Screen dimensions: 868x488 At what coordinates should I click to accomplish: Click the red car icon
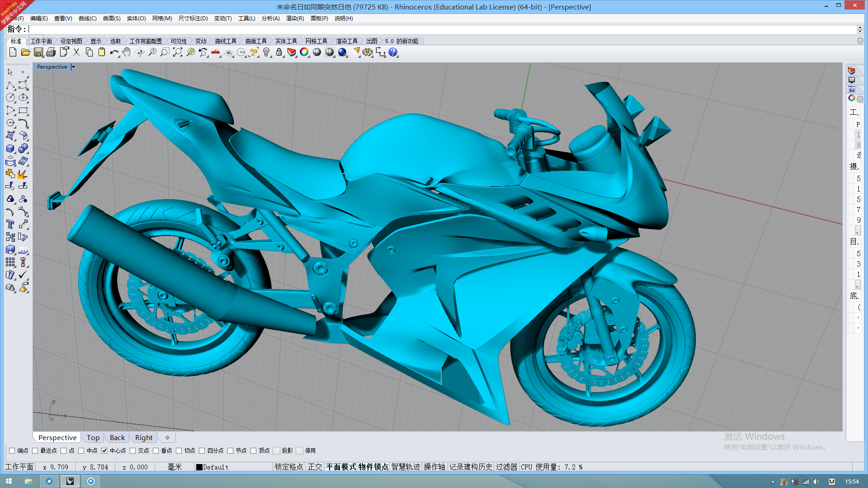(216, 52)
